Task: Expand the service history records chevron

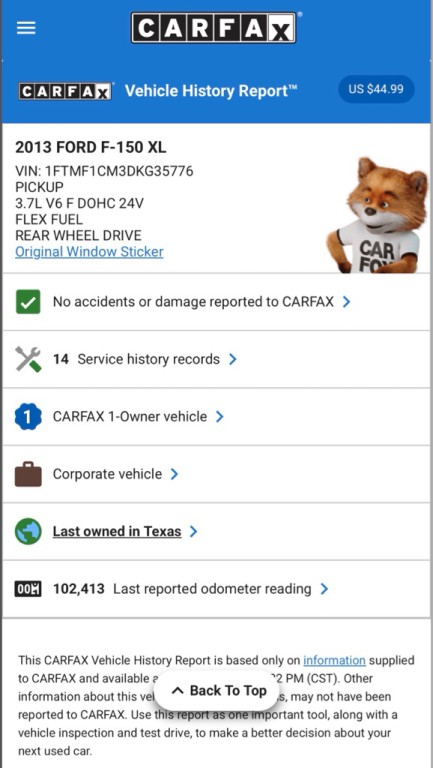Action: coord(233,359)
